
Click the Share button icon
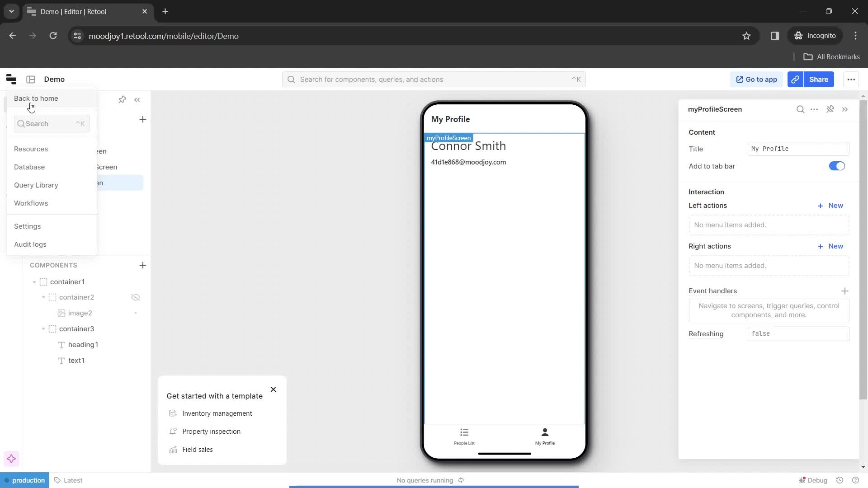point(797,79)
